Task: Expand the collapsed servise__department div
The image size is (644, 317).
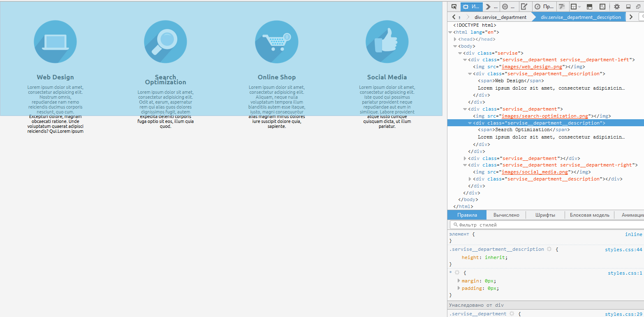Action: [465, 158]
